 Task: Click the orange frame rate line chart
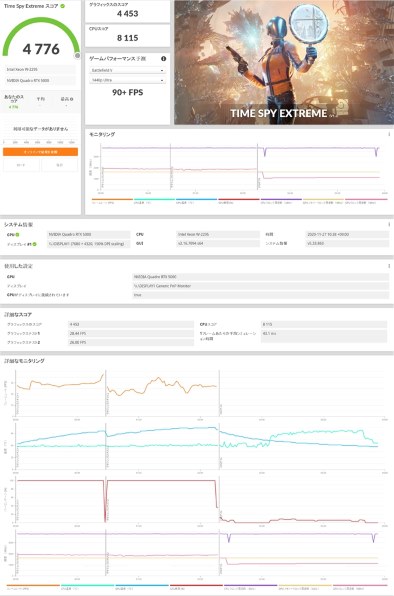[x=199, y=393]
